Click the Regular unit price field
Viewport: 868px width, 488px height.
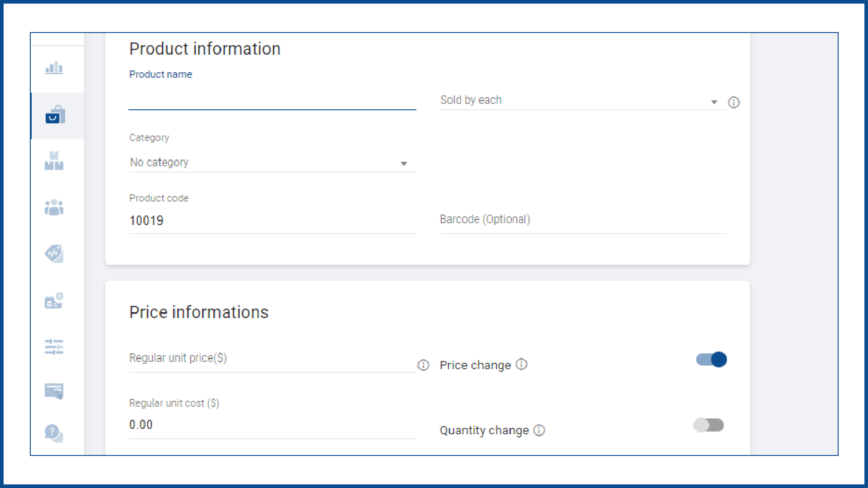[x=271, y=359]
